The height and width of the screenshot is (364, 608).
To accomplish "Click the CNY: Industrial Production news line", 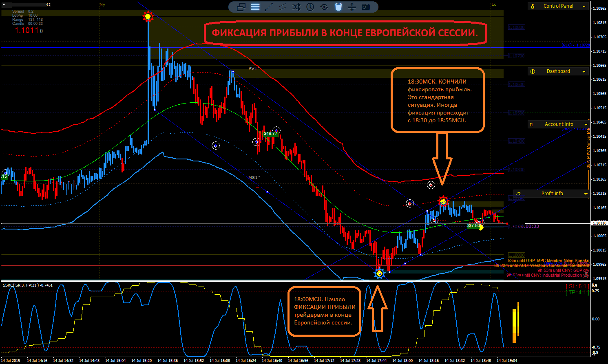I will click(x=548, y=275).
